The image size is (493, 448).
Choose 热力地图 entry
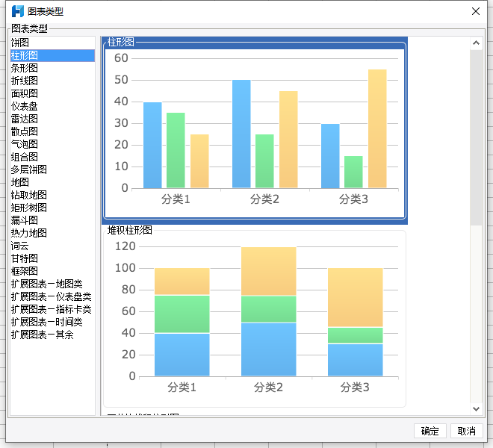point(52,233)
